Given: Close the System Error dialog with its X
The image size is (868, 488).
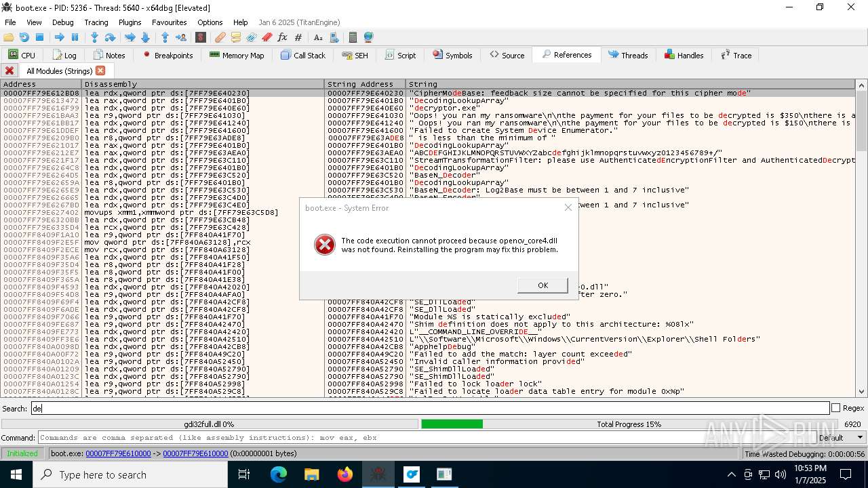Looking at the screenshot, I should 568,207.
